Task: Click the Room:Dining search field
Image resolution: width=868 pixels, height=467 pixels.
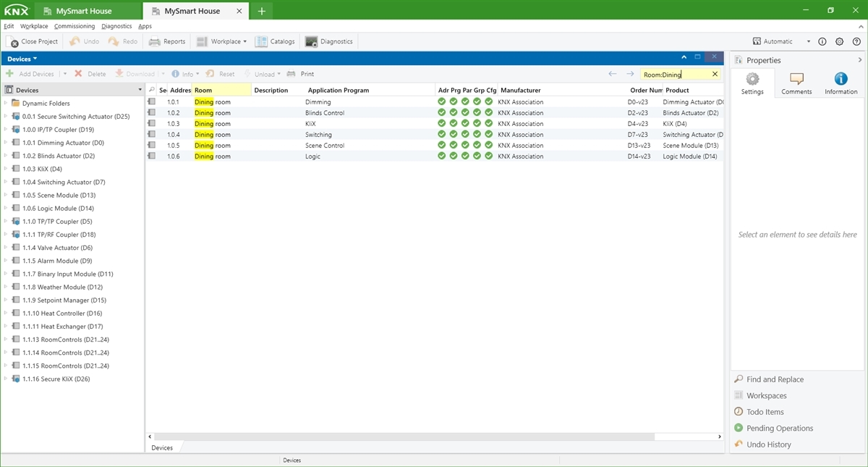Action: click(674, 74)
